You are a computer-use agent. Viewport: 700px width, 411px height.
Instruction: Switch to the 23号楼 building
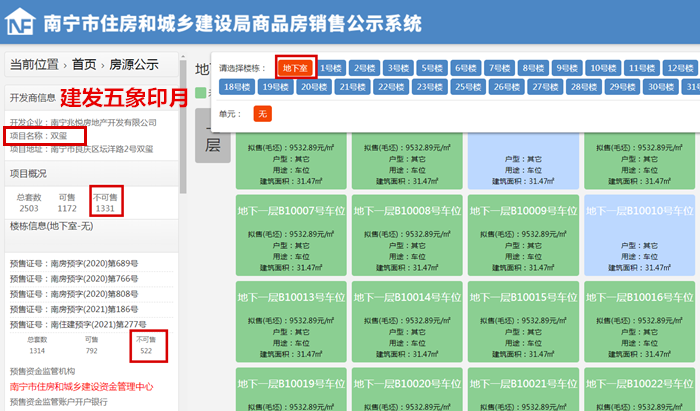pos(429,87)
